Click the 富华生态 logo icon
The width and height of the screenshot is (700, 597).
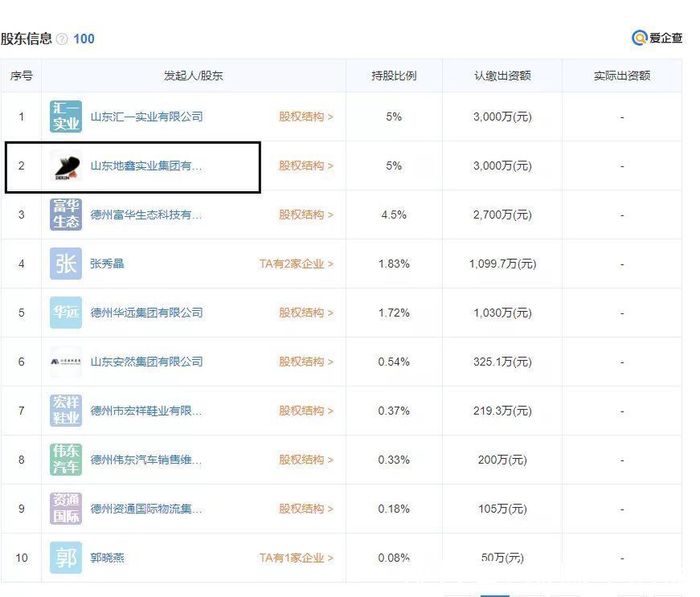pos(65,215)
